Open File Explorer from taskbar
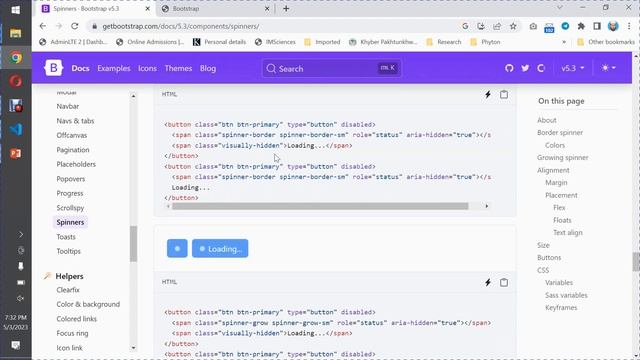 point(16,33)
